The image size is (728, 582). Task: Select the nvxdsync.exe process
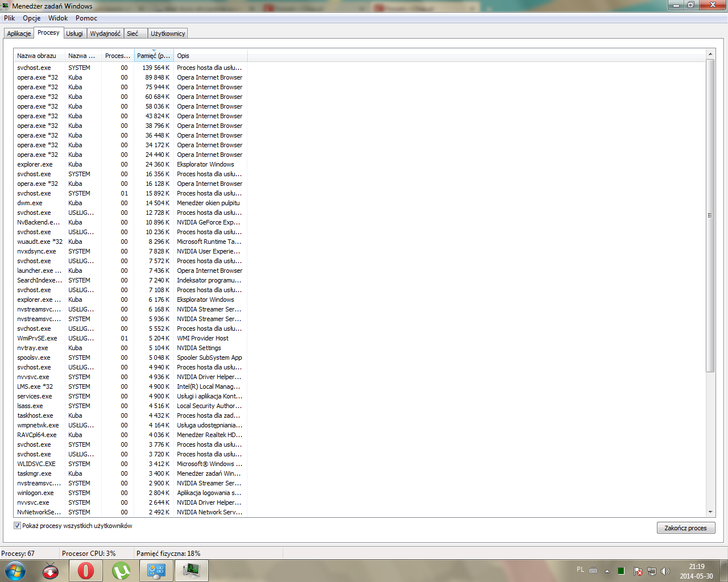(x=131, y=251)
